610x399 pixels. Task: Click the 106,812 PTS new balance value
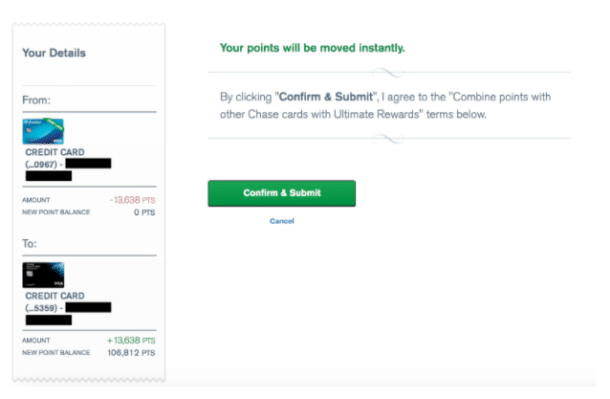(x=131, y=353)
